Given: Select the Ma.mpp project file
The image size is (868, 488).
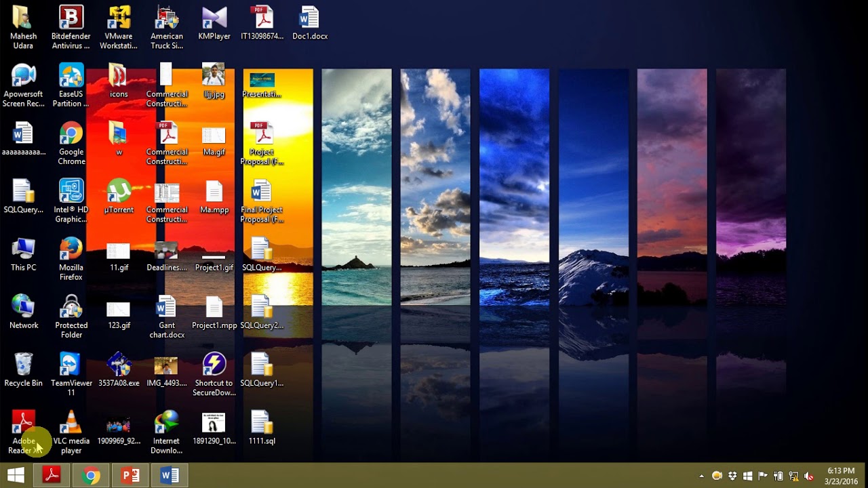Looking at the screenshot, I should pos(214,197).
